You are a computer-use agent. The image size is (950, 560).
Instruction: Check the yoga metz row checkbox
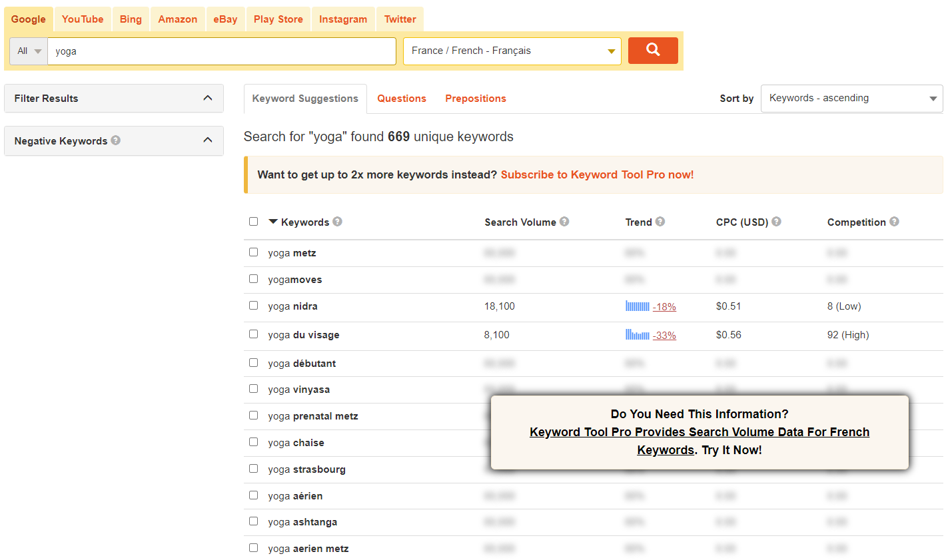tap(253, 252)
